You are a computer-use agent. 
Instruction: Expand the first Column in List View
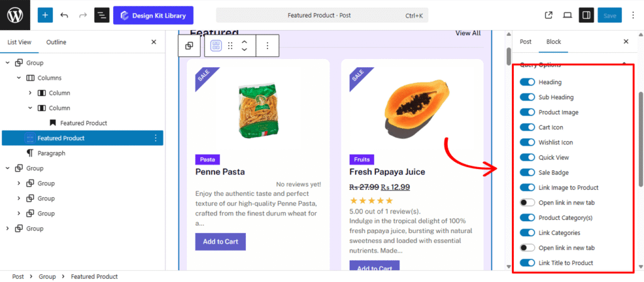point(30,93)
